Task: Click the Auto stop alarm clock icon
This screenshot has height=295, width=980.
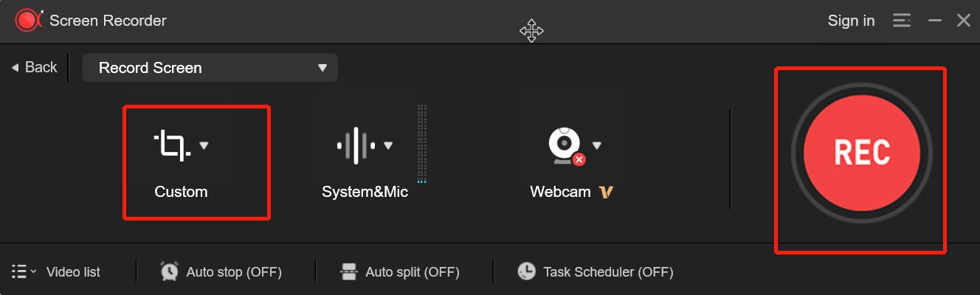Action: tap(169, 271)
